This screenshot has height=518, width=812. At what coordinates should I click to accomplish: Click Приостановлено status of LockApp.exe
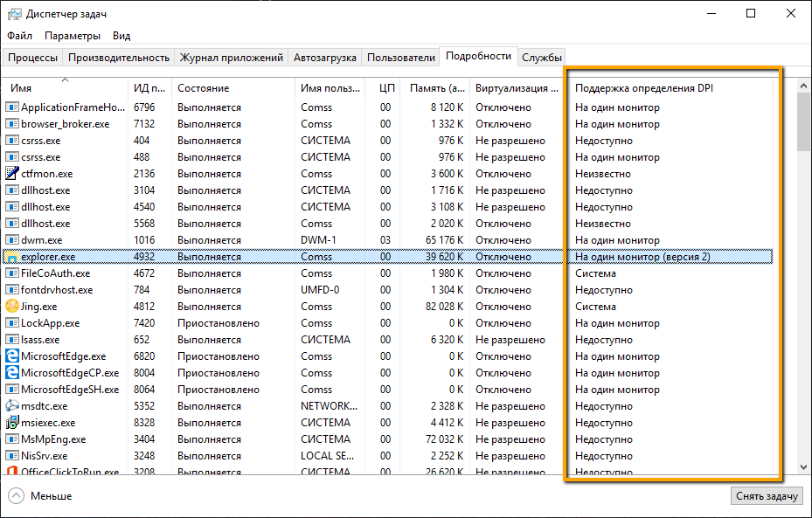coord(218,323)
